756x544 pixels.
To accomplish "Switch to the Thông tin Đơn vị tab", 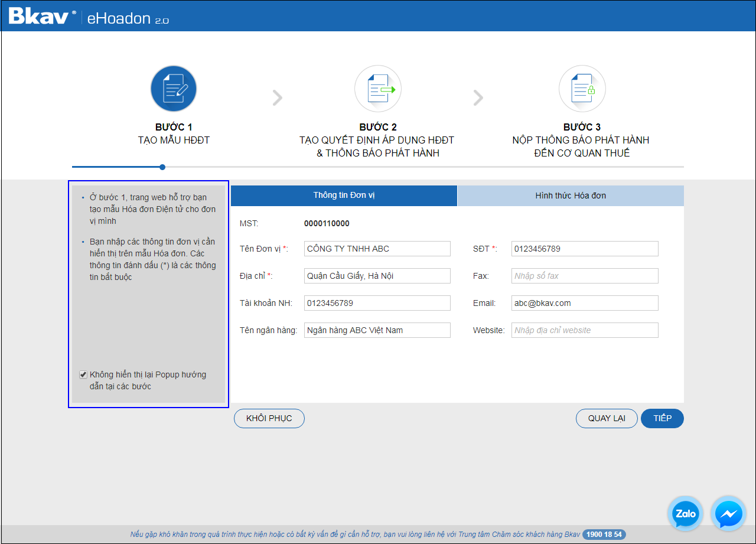I will [x=344, y=196].
